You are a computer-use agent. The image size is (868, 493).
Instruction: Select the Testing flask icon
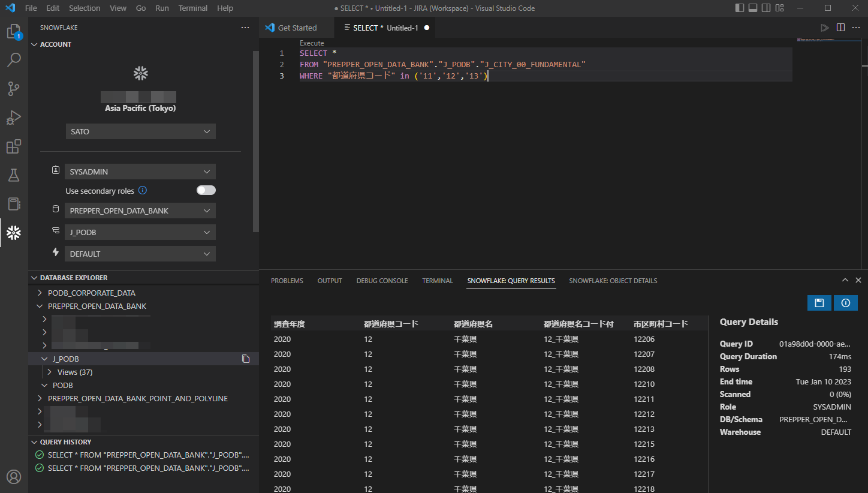13,175
